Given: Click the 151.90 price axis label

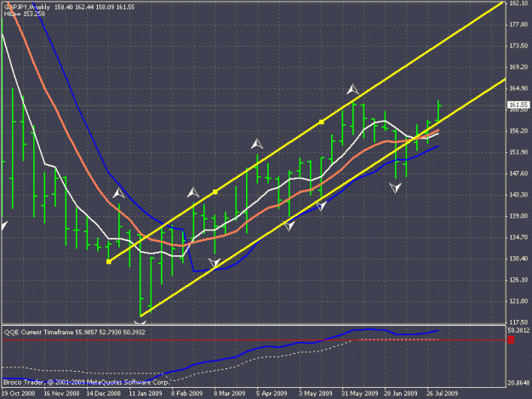Looking at the screenshot, I should [518, 152].
